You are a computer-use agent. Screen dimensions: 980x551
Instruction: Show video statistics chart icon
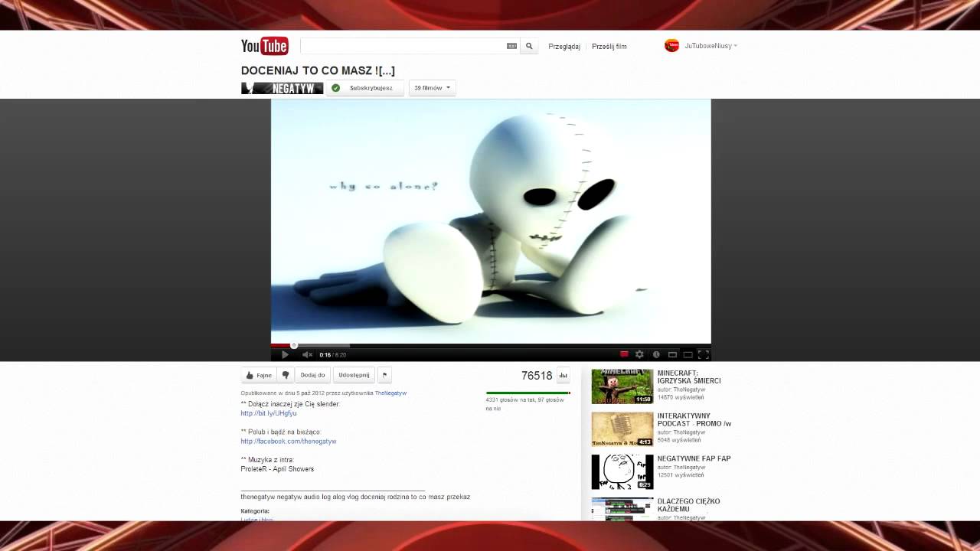coord(563,375)
